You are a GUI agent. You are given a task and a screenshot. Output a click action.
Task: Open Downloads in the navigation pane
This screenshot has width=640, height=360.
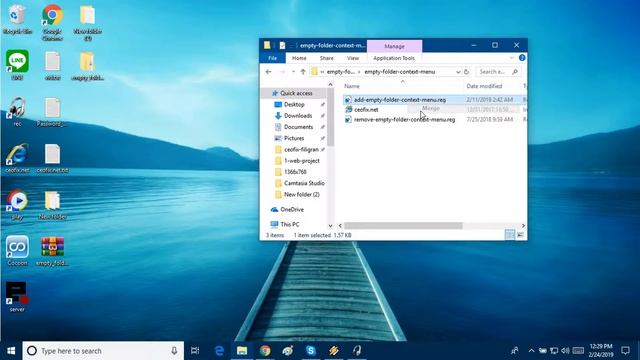298,116
